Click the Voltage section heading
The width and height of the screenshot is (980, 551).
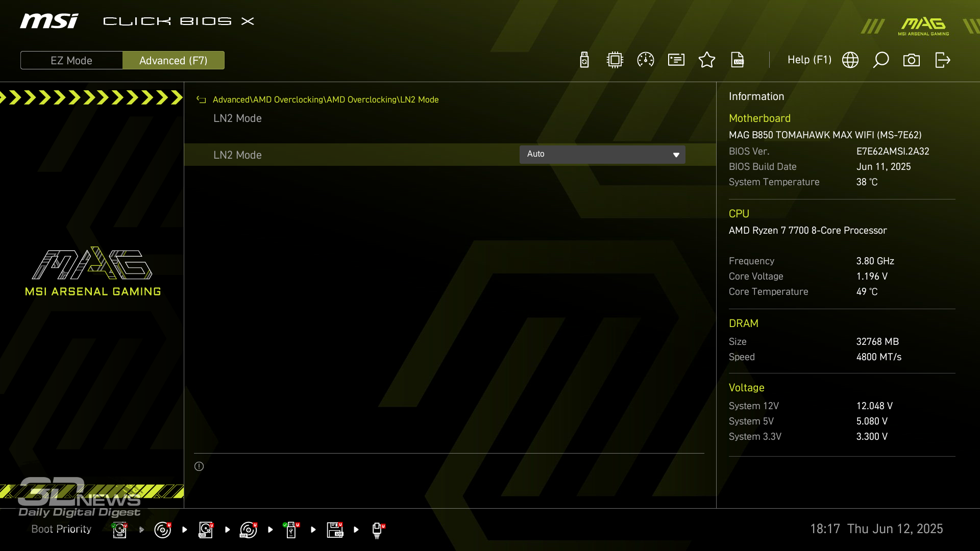click(x=746, y=388)
